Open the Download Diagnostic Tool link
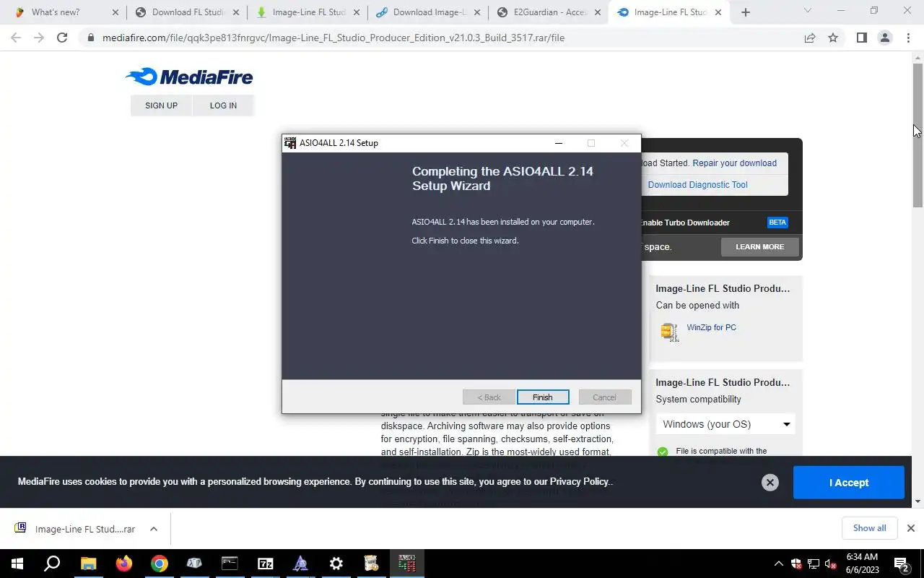Viewport: 924px width, 578px height. click(697, 185)
